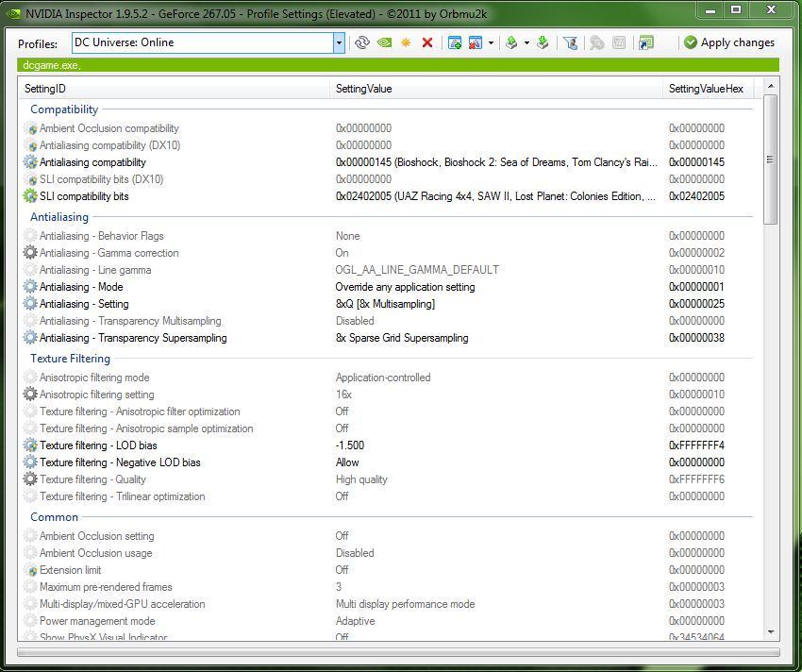Remove application from the current profile
This screenshot has height=672, width=802.
(476, 42)
